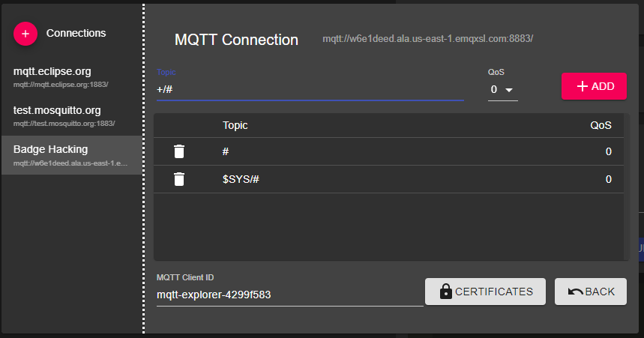The image size is (644, 338).
Task: Click the Topic column header
Action: coord(235,125)
